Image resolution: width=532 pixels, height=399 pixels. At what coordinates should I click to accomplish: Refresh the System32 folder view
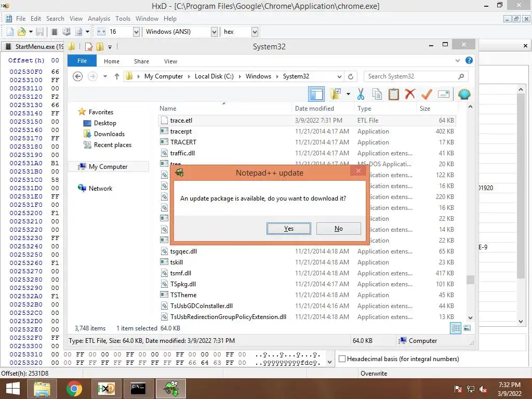click(351, 77)
